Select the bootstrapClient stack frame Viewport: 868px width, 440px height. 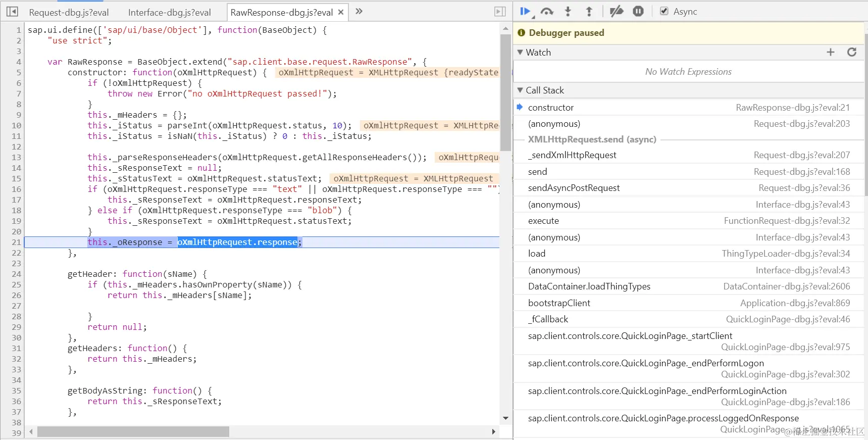coord(689,303)
